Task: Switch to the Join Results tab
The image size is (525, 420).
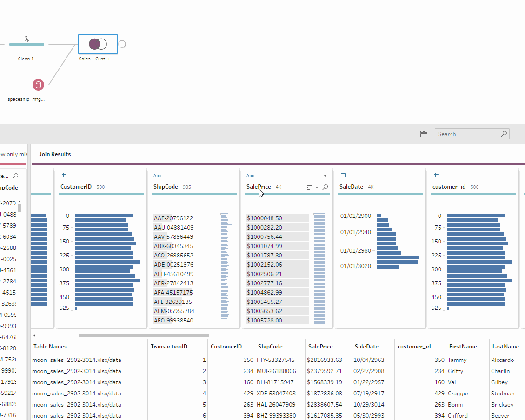Action: coord(54,154)
